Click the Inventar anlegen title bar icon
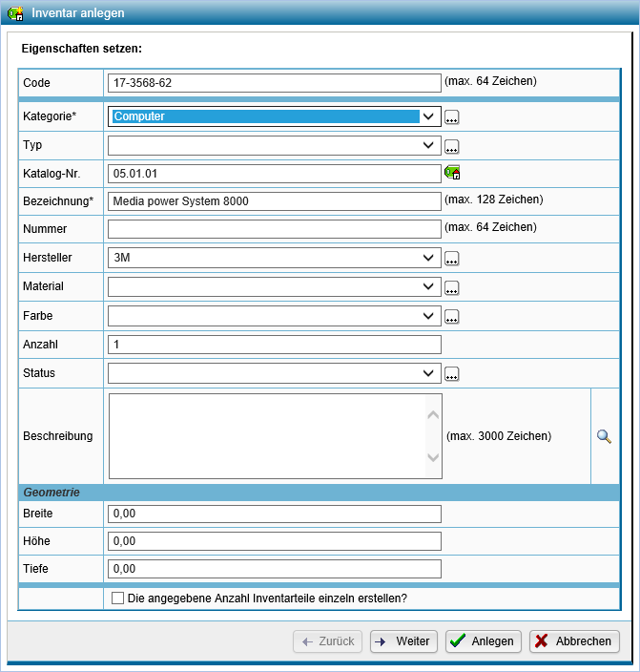Screen dimensions: 640x672 point(15,12)
